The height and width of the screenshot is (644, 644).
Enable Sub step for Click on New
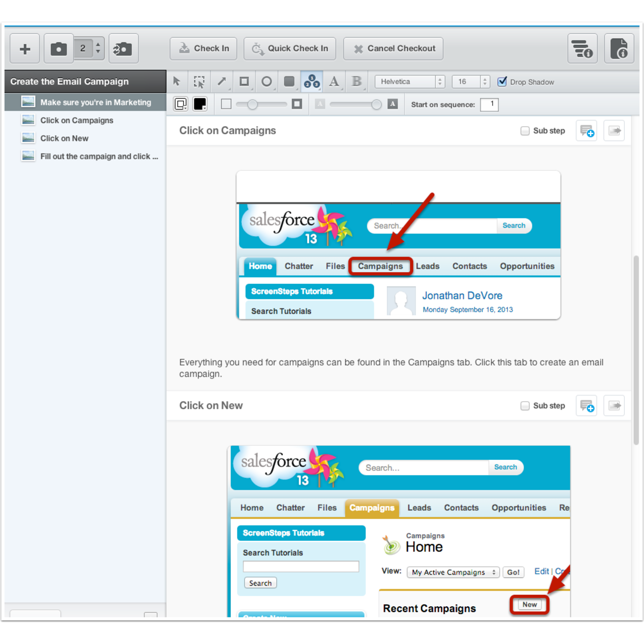[525, 406]
